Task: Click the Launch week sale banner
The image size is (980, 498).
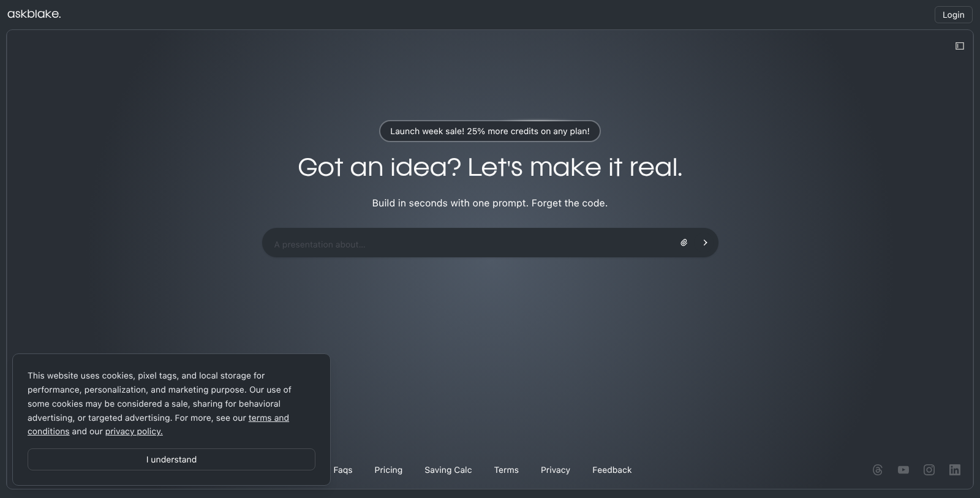Action: [x=489, y=131]
